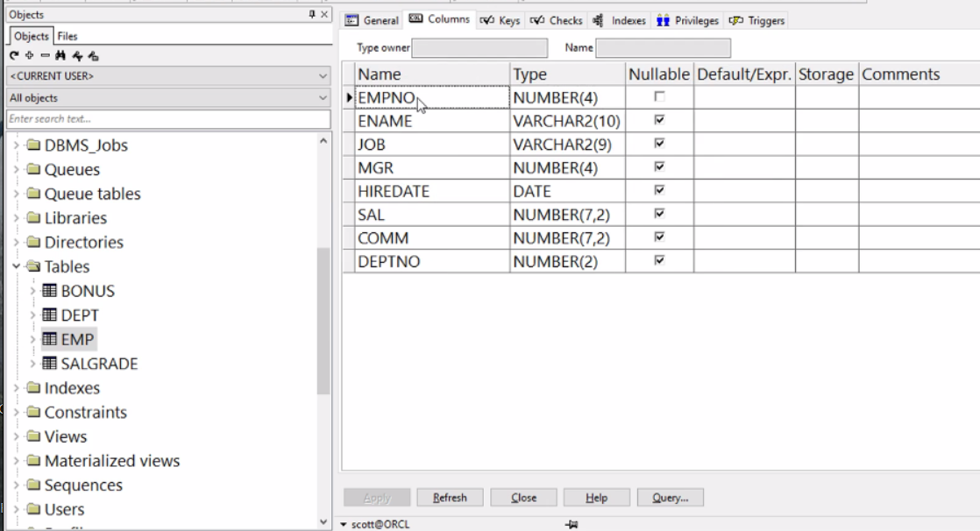Viewport: 980px width, 531px height.
Task: Open the Privileges tab
Action: tap(688, 21)
